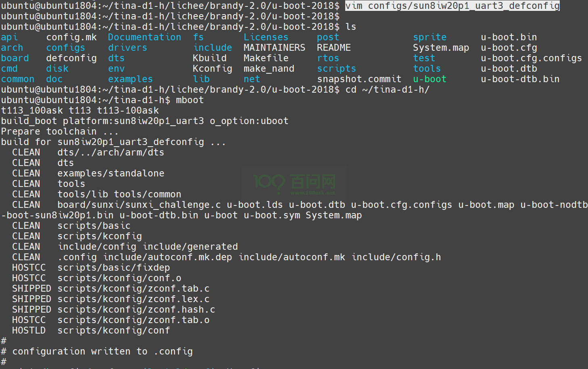Select the make_nand entry

point(269,68)
